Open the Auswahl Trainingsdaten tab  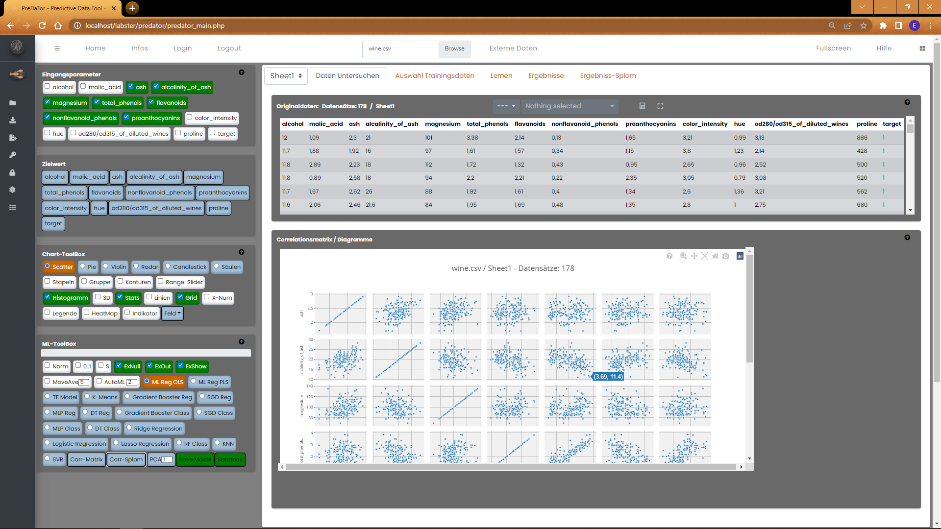click(x=435, y=76)
